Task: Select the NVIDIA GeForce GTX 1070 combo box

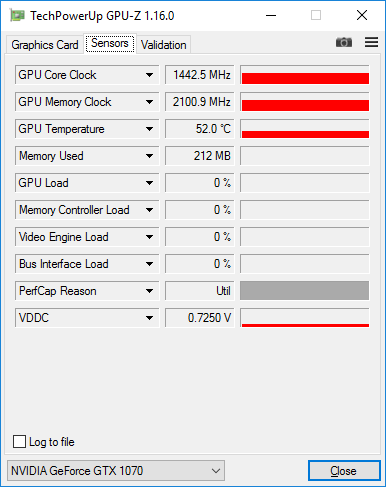Action: coord(116,471)
